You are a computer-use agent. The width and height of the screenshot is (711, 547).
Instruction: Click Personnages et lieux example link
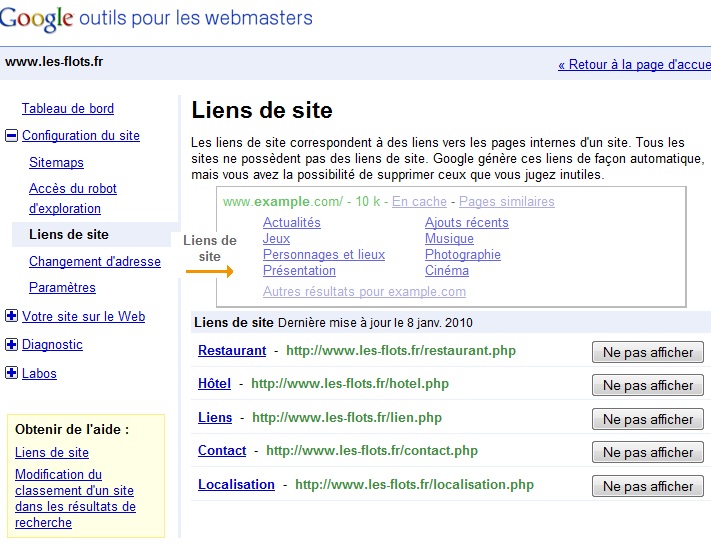(324, 254)
